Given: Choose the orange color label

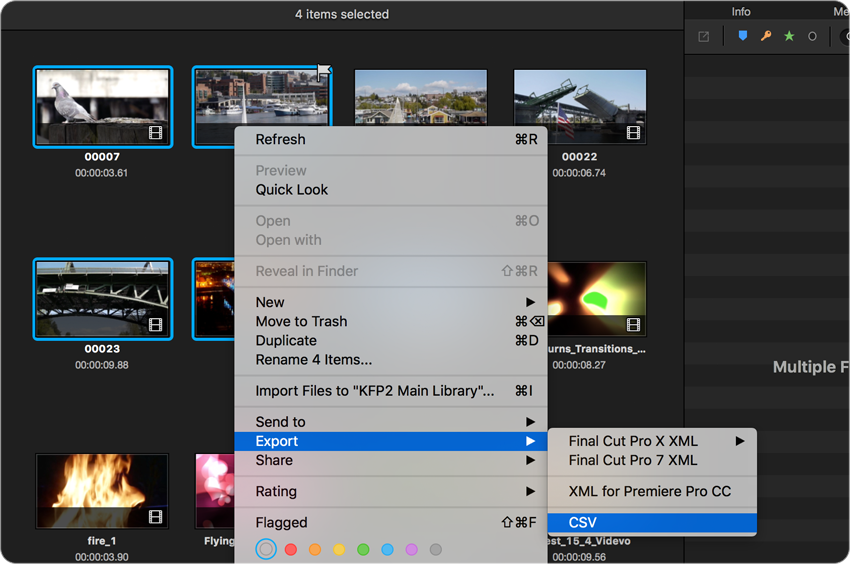Looking at the screenshot, I should point(315,549).
